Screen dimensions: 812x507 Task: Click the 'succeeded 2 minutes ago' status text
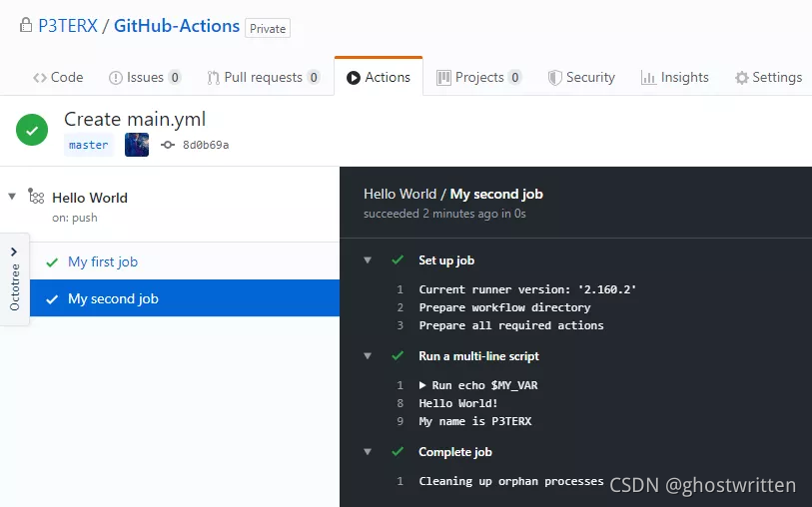[444, 214]
